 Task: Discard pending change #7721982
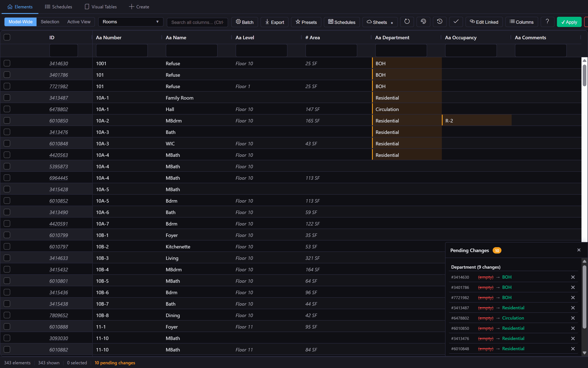573,298
